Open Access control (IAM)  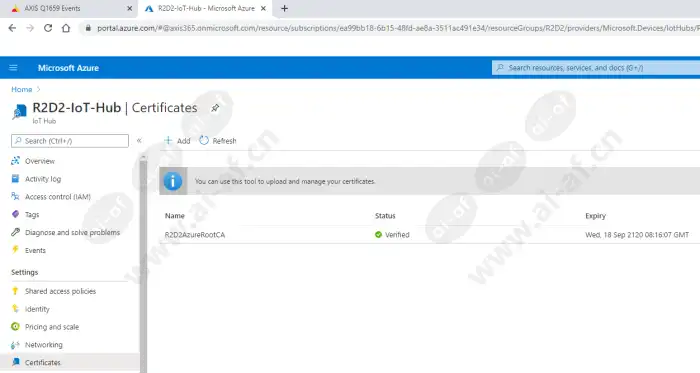click(58, 197)
